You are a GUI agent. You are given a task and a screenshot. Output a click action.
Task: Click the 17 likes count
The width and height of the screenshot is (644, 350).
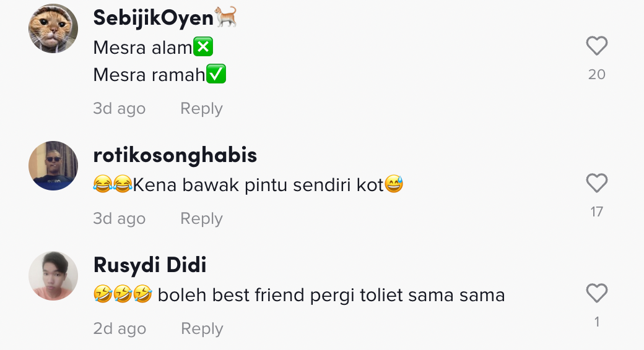(x=596, y=212)
